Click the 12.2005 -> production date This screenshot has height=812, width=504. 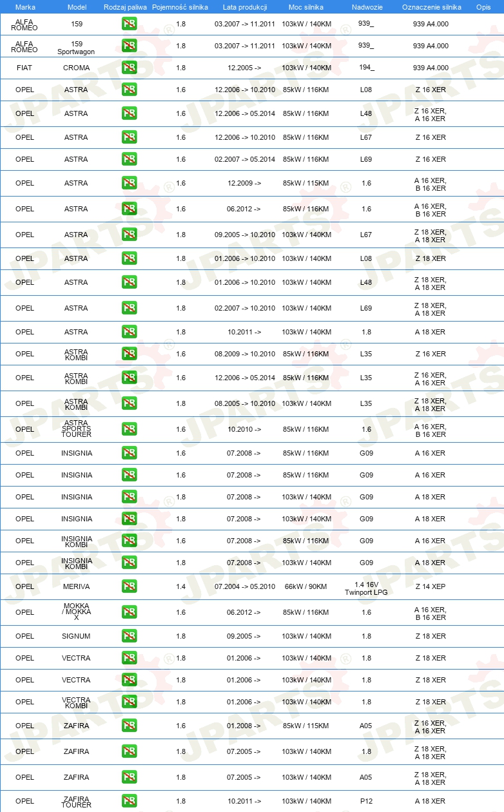pyautogui.click(x=244, y=68)
